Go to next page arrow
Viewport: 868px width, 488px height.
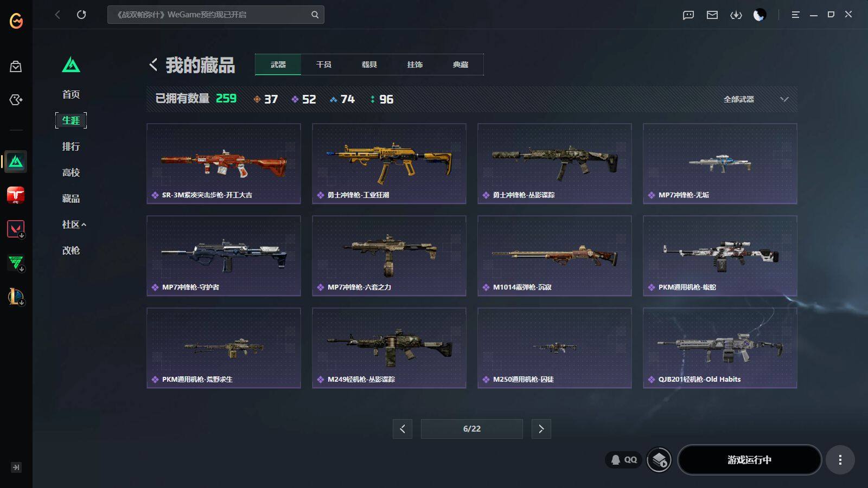point(541,429)
